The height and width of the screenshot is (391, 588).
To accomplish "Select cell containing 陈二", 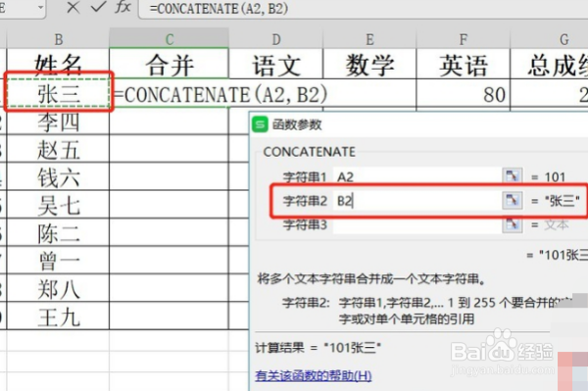I will point(58,232).
